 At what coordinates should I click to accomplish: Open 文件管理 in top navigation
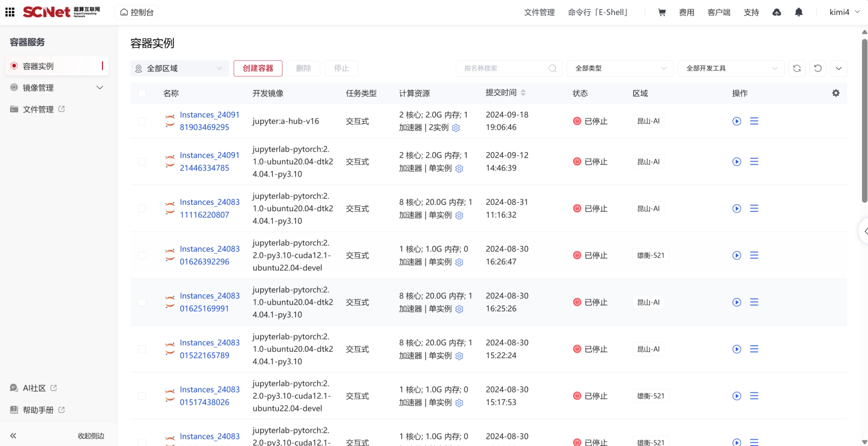pyautogui.click(x=539, y=12)
